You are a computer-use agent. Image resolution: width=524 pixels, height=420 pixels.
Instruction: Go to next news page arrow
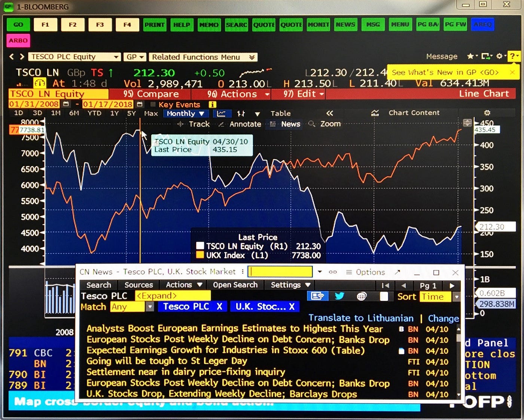pos(452,285)
